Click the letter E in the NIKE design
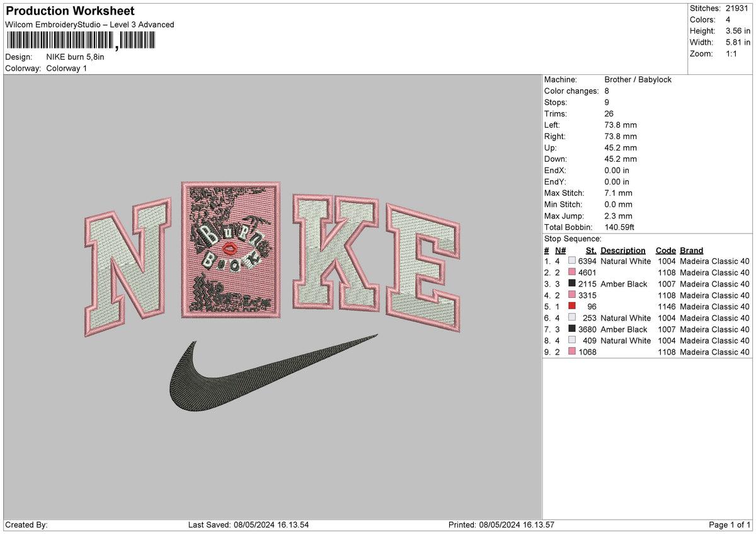This screenshot has height=534, width=756. [x=423, y=268]
